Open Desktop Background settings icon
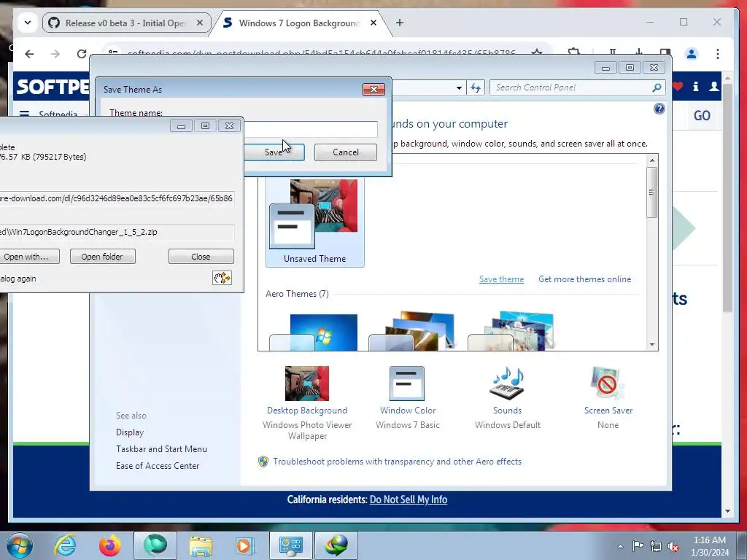The image size is (747, 560). click(307, 384)
